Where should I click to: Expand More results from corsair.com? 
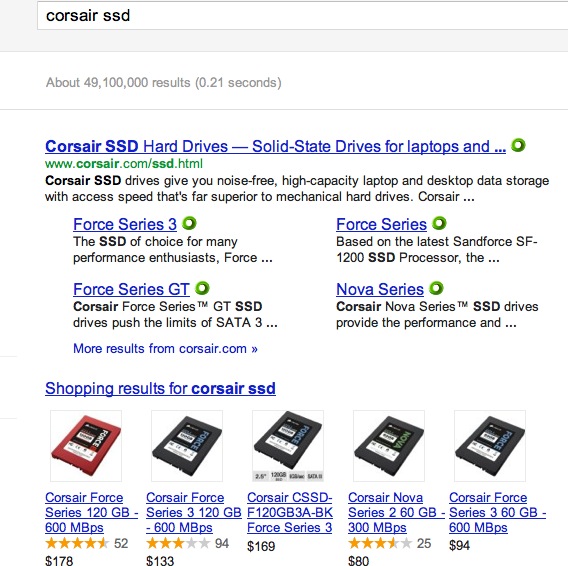coord(165,349)
